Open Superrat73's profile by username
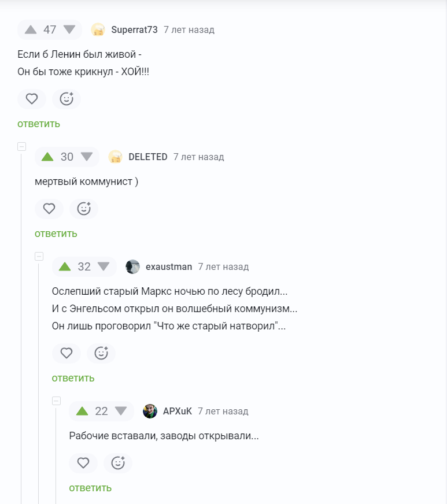Viewport: 447px width, 504px height. pyautogui.click(x=134, y=29)
